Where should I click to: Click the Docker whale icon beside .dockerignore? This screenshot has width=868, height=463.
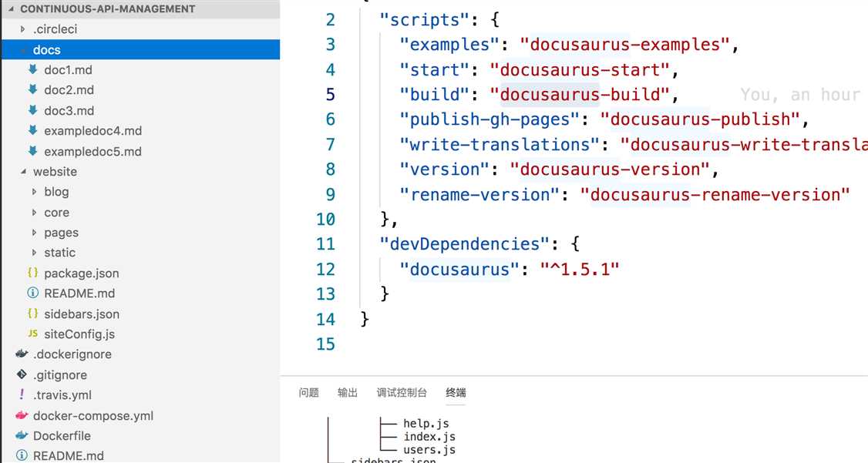tap(22, 354)
